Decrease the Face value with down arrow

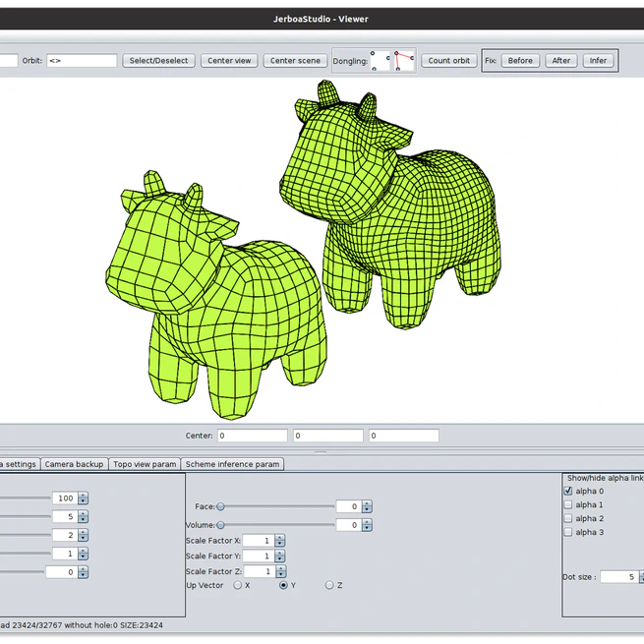367,509
